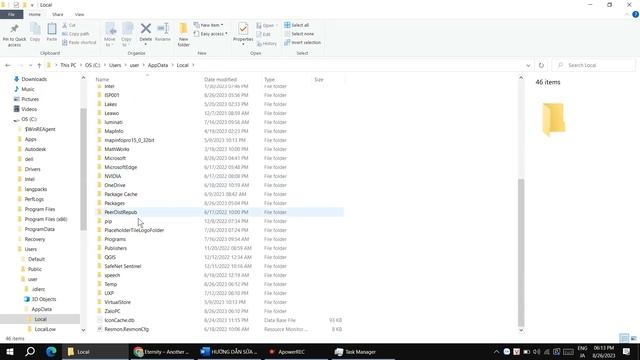
Task: Open the Copy to menu
Action: click(x=127, y=34)
